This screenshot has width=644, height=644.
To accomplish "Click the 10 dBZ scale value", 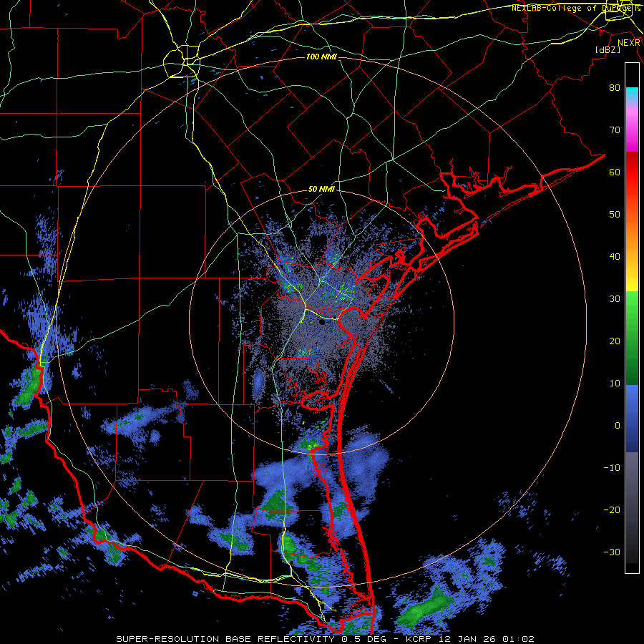I will (x=615, y=384).
